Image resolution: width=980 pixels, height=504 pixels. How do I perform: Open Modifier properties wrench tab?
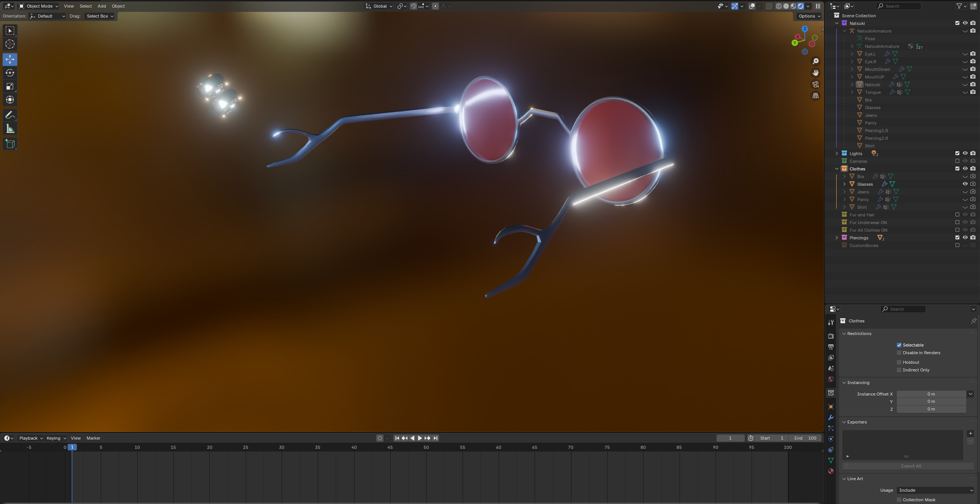(x=831, y=417)
